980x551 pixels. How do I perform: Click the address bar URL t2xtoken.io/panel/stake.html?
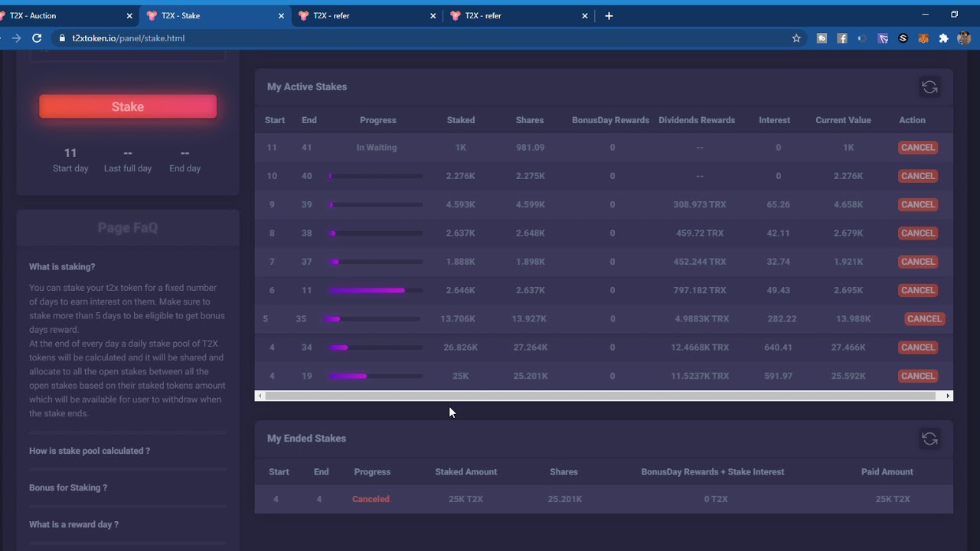pos(129,38)
